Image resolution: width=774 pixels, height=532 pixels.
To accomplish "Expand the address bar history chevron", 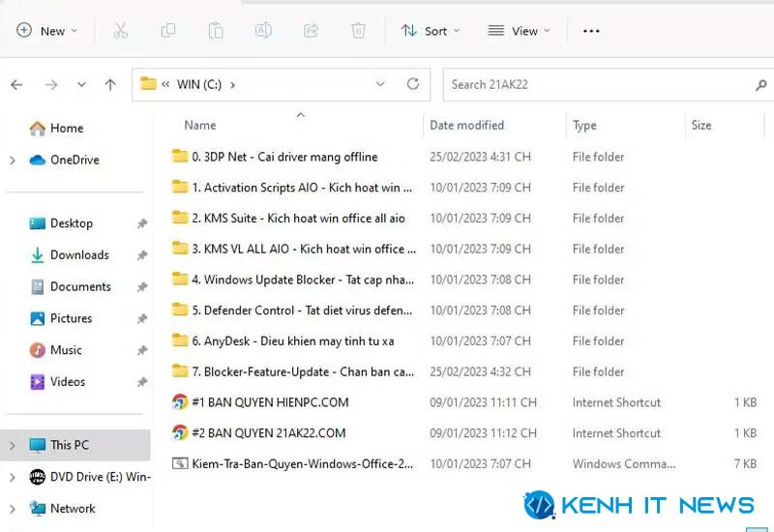I will point(380,84).
